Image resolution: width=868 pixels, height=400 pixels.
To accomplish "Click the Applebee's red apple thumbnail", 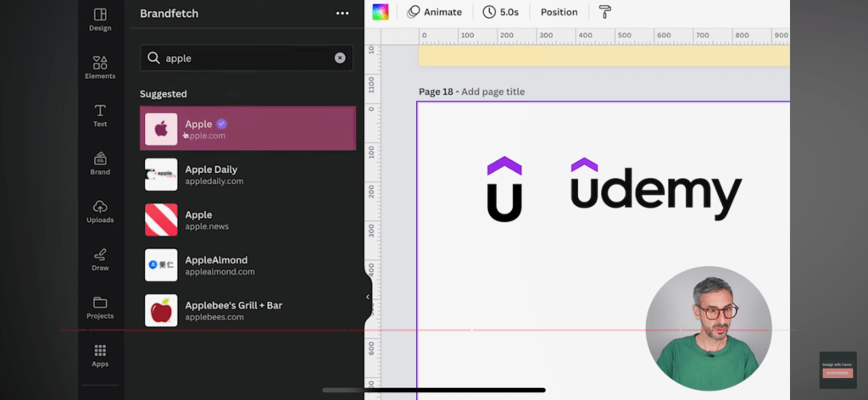I will pos(161,310).
